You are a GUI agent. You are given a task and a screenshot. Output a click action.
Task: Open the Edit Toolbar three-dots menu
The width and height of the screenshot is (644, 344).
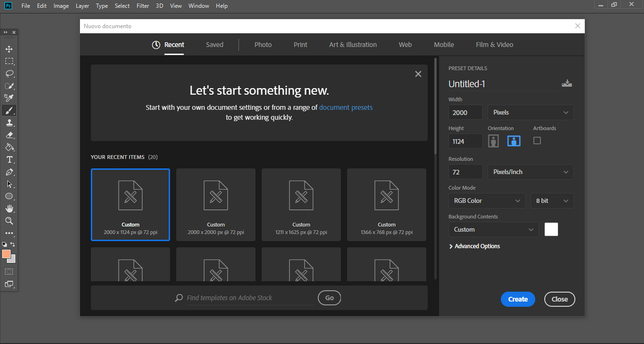[x=9, y=233]
